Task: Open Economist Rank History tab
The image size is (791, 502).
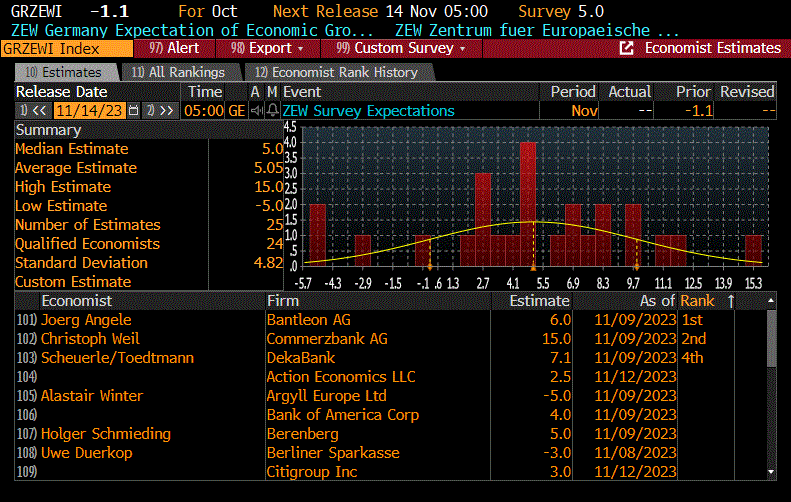Action: (337, 72)
